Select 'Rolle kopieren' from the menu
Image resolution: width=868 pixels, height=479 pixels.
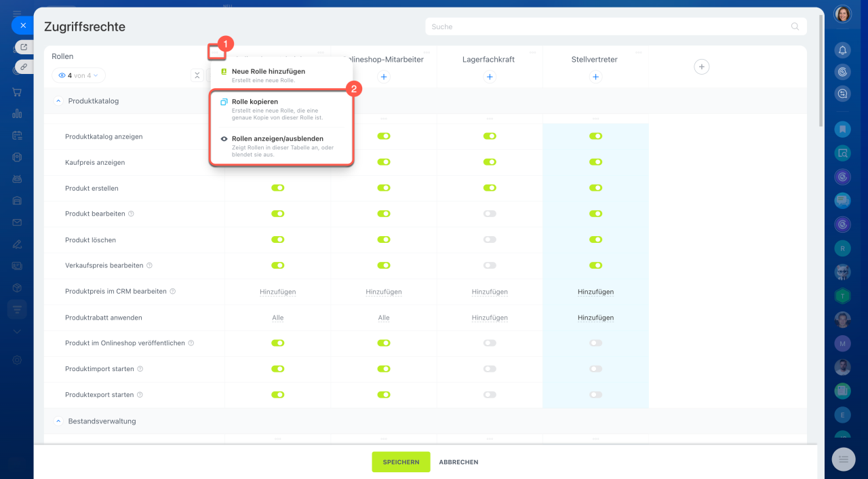255,102
